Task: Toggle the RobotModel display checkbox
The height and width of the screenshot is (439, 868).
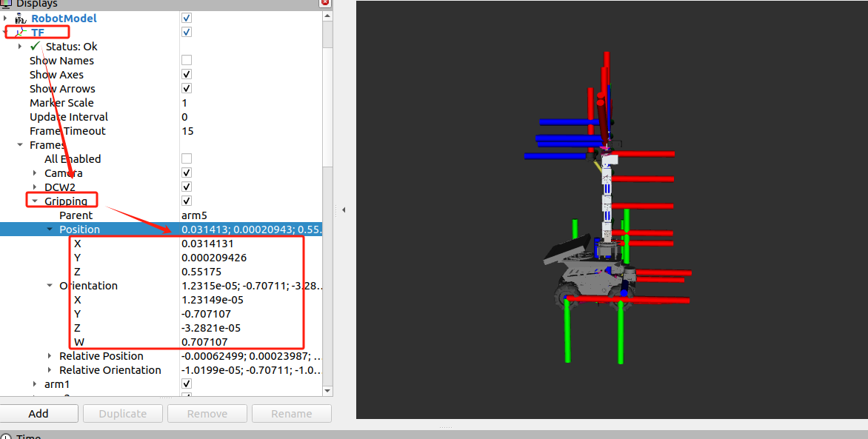Action: [187, 19]
